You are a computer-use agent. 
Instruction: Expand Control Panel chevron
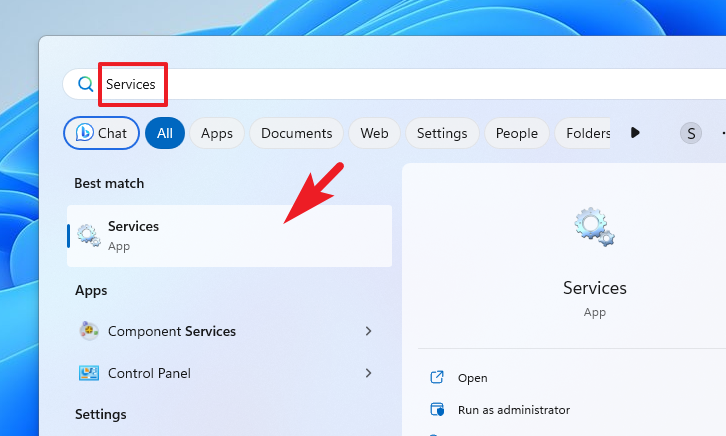pos(368,373)
